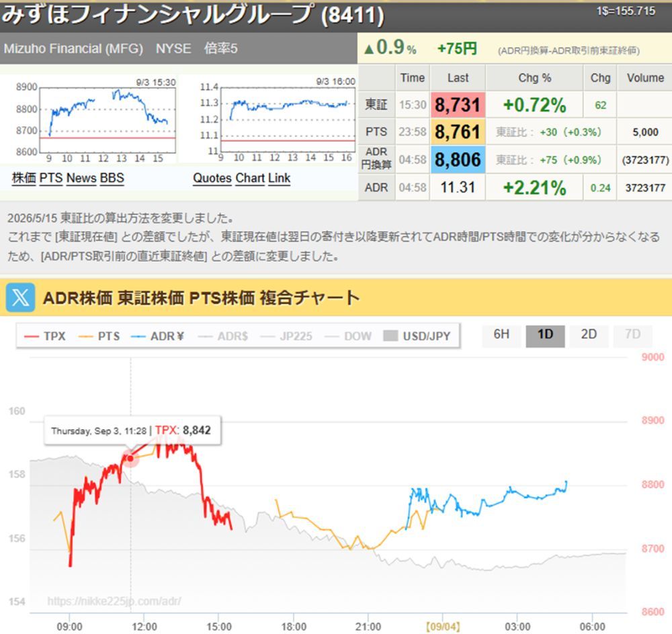Click the 東証 last price 8,731

[458, 105]
